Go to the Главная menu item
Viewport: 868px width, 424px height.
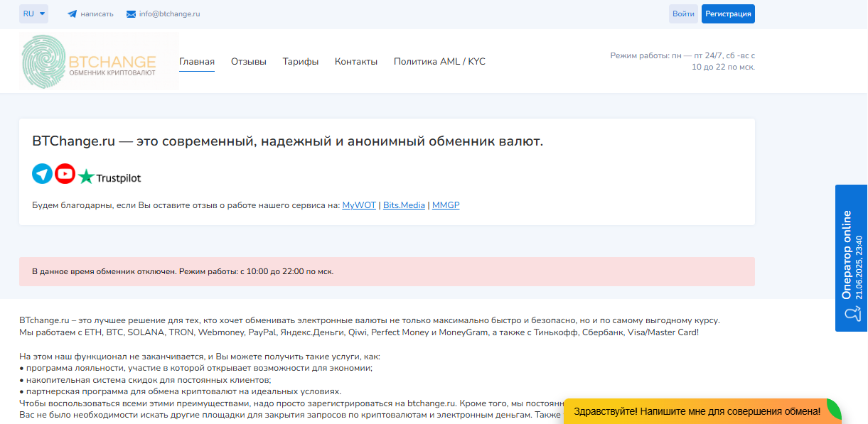[197, 62]
